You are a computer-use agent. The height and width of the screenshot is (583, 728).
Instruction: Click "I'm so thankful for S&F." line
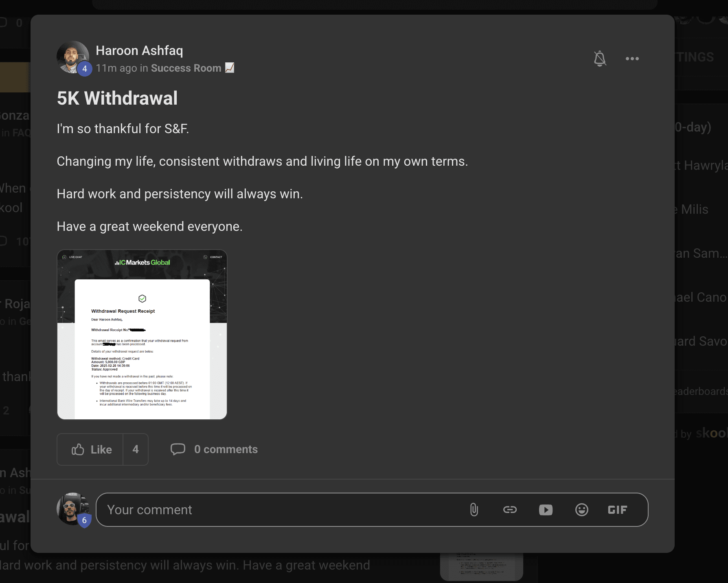(123, 129)
